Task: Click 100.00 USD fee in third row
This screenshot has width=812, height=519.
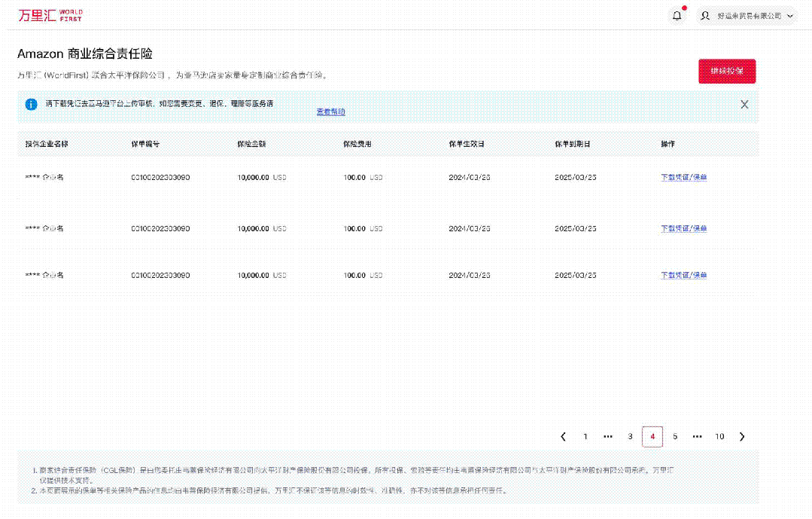Action: pos(363,275)
